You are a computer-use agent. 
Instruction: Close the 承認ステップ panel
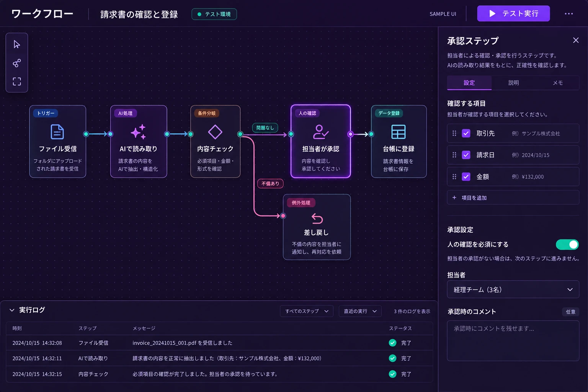tap(576, 40)
